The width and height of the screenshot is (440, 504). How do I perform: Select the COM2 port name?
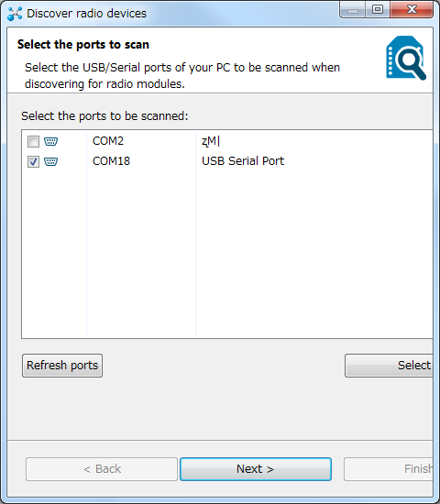point(108,141)
